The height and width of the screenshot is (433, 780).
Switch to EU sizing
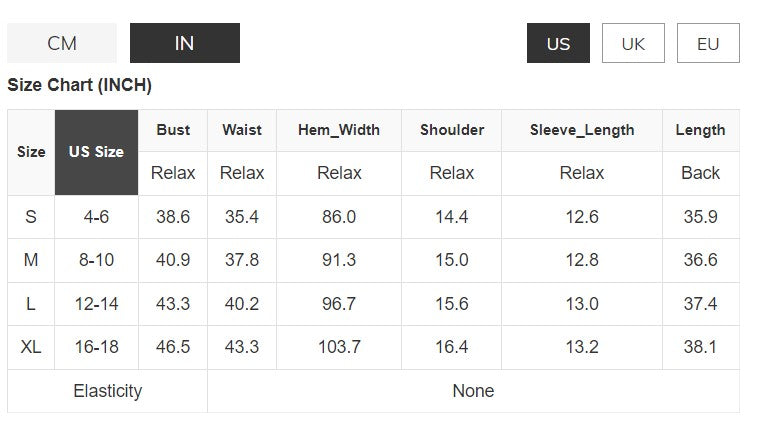tap(708, 43)
